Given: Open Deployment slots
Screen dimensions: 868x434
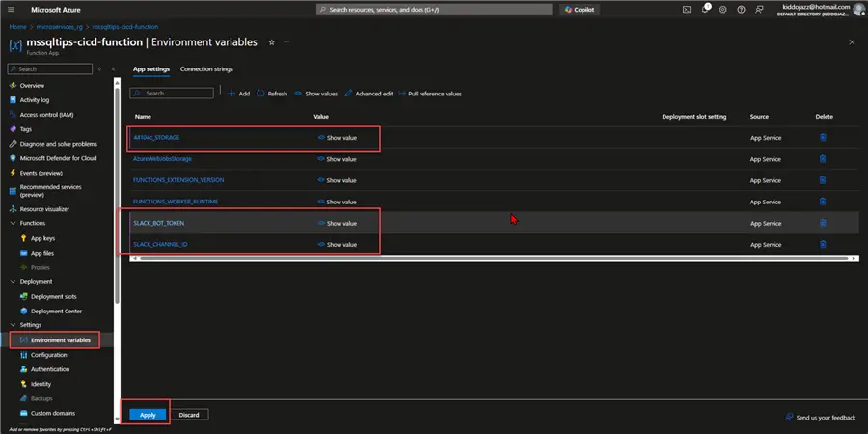Looking at the screenshot, I should pos(54,297).
